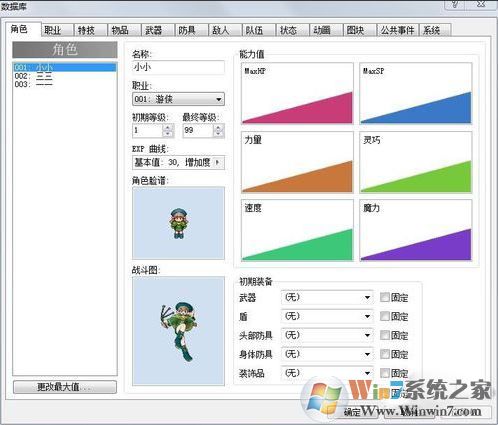Switch to the 物品 tab

(x=124, y=30)
